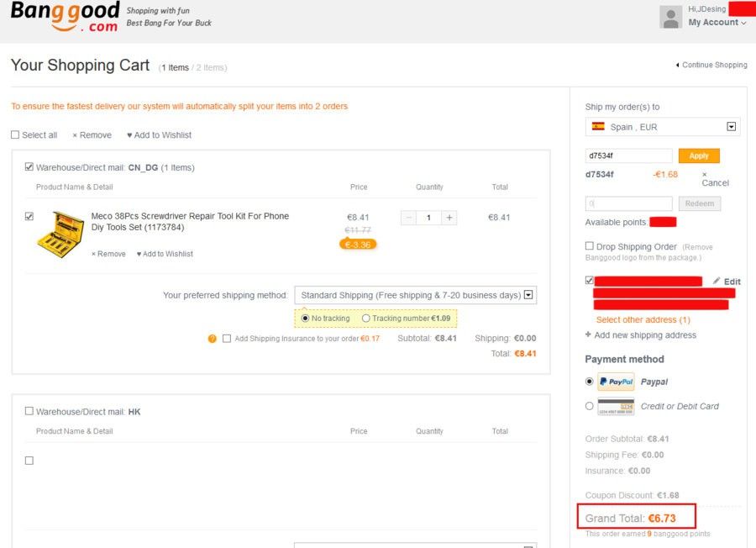756x548 pixels.
Task: Check the HK warehouse checkbox
Action: coord(29,411)
